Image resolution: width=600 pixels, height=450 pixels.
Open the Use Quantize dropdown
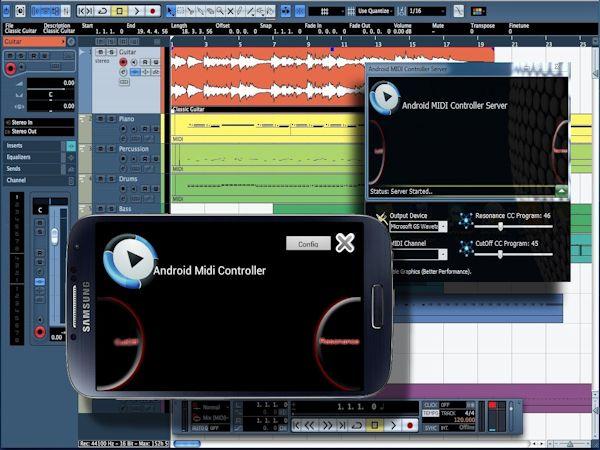pos(375,11)
